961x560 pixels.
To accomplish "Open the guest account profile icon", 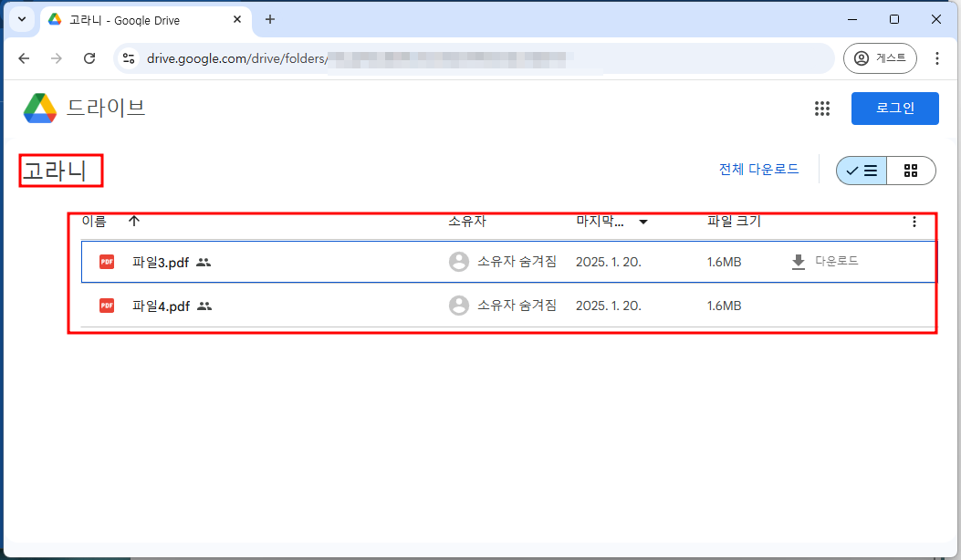I will (x=879, y=57).
